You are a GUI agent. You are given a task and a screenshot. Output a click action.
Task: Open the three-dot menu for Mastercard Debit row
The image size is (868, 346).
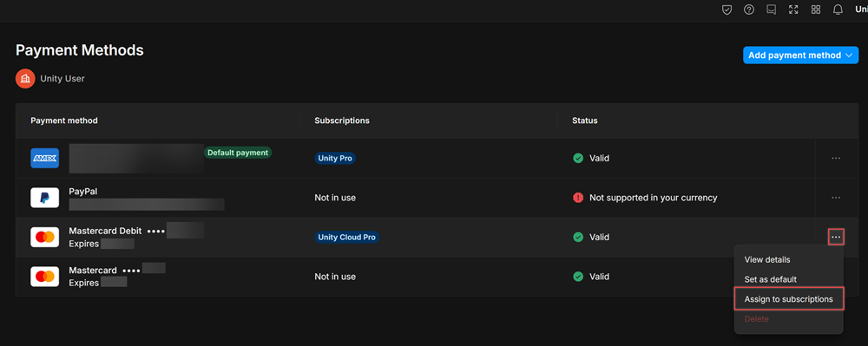[836, 237]
